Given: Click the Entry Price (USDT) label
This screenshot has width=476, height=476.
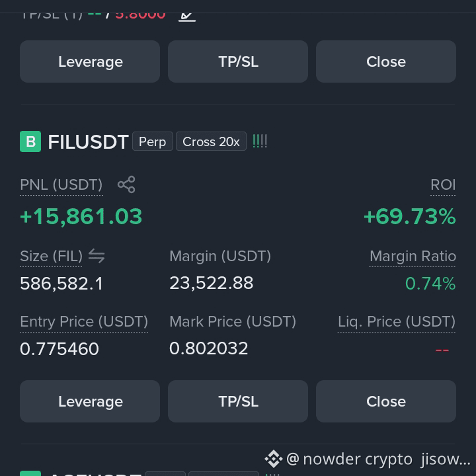Looking at the screenshot, I should [x=84, y=321].
